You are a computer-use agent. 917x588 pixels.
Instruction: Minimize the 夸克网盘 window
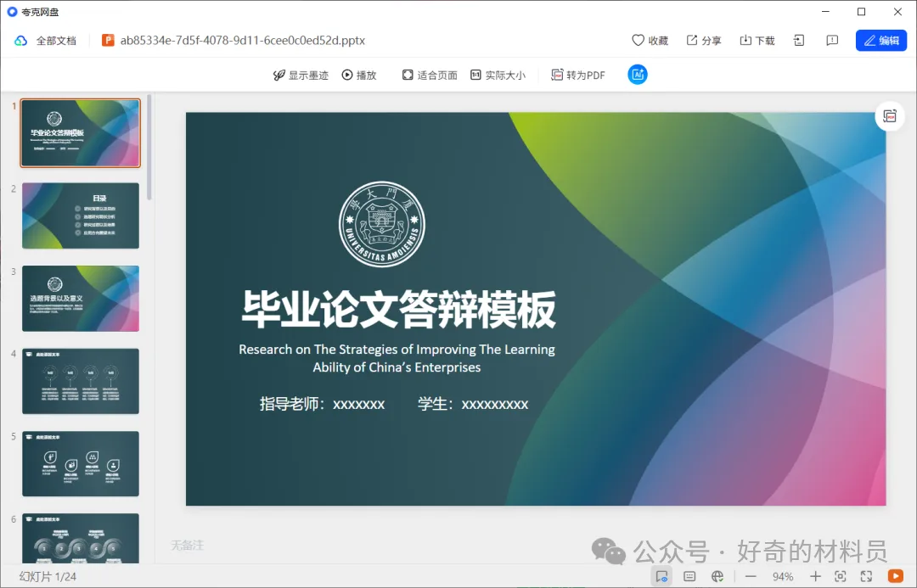(826, 12)
